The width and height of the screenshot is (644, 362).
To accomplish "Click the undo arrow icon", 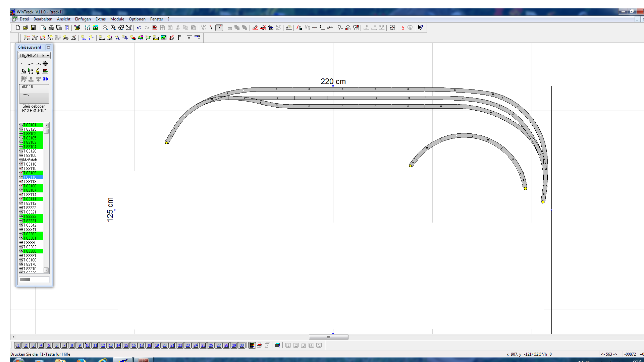I will [139, 28].
